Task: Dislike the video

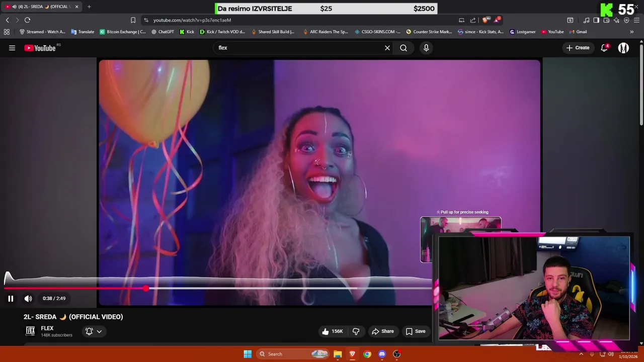Action: click(x=356, y=331)
